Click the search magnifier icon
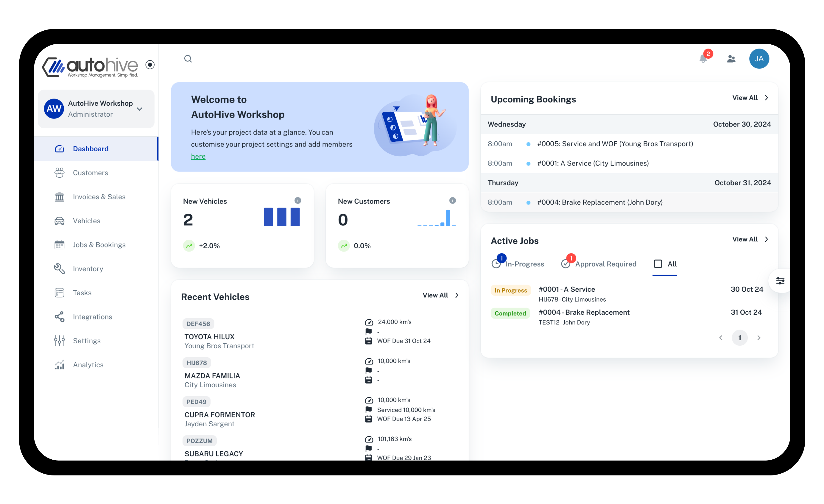 (188, 58)
